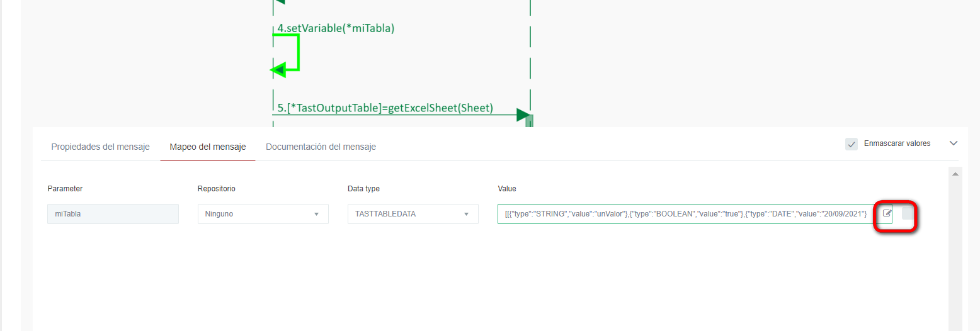Open the Value editor pencil icon

point(887,213)
